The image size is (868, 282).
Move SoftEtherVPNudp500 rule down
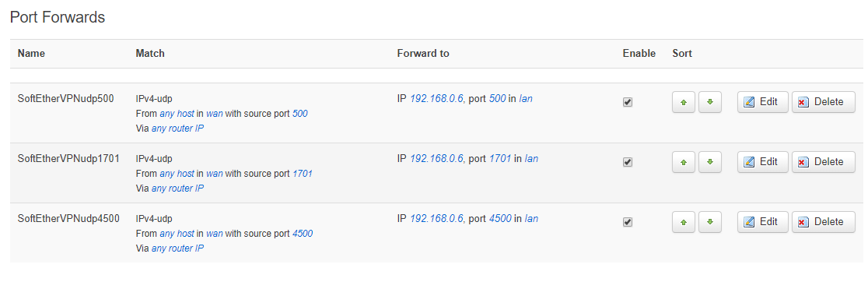point(710,102)
